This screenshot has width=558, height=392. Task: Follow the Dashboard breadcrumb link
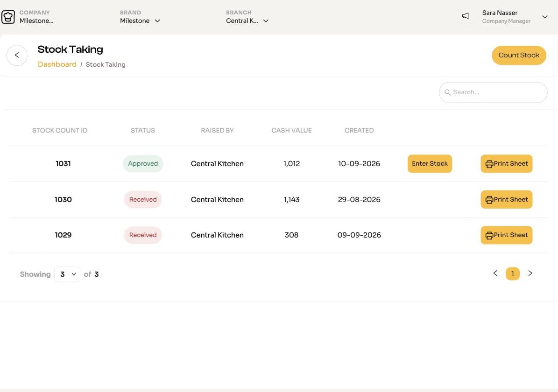[x=57, y=64]
